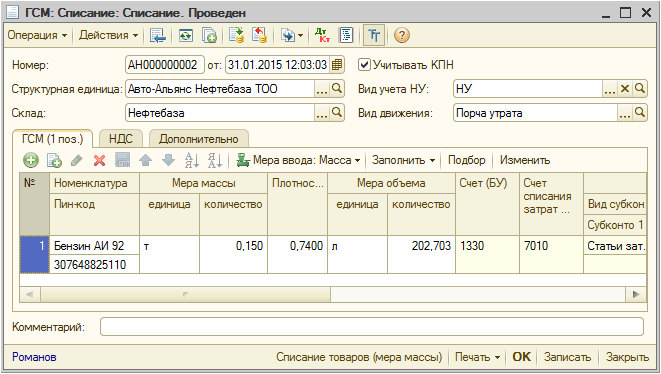
Task: Click the copy document icon
Action: point(209,35)
